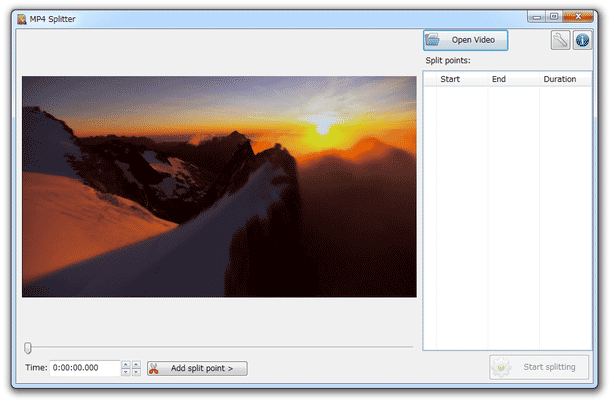Open the blue info icon
611x402 pixels.
coord(582,40)
